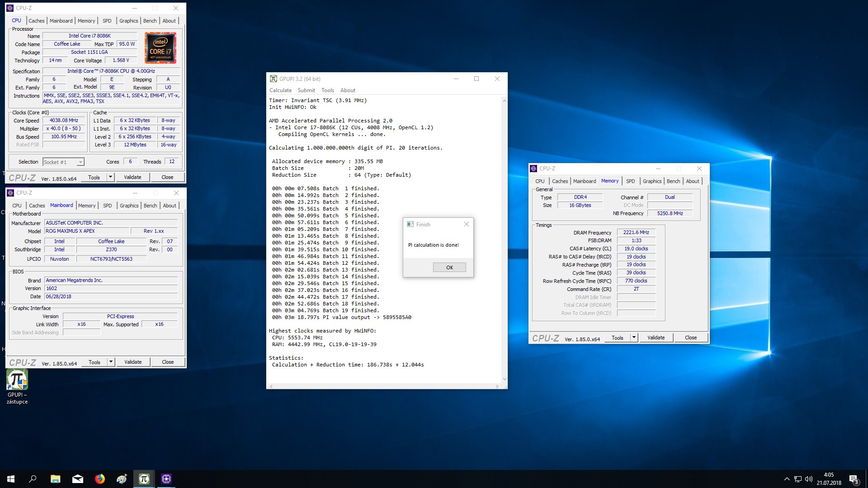Viewport: 868px width, 488px height.
Task: Open Bench tab in Memory CPU-Z window
Action: 673,181
